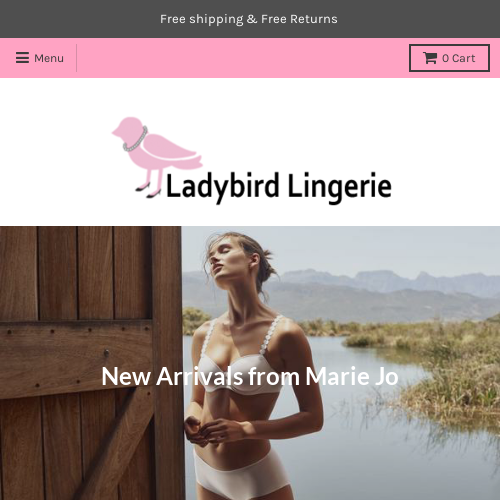500x500 pixels.
Task: Click the divider line beside Menu
Action: pos(76,58)
